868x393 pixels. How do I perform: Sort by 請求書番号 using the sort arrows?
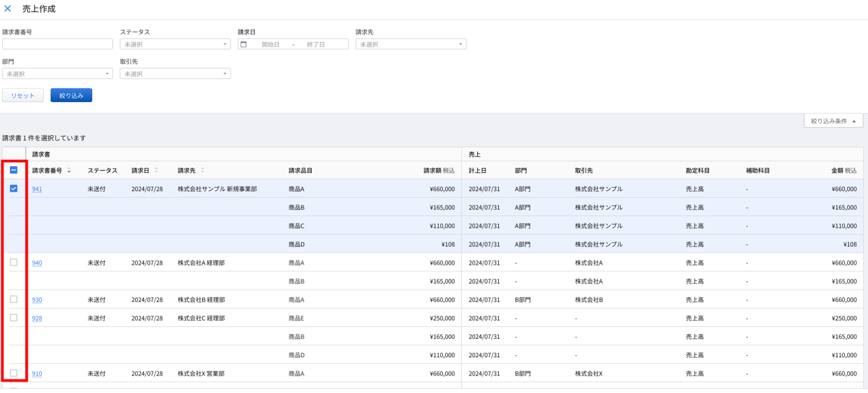69,171
